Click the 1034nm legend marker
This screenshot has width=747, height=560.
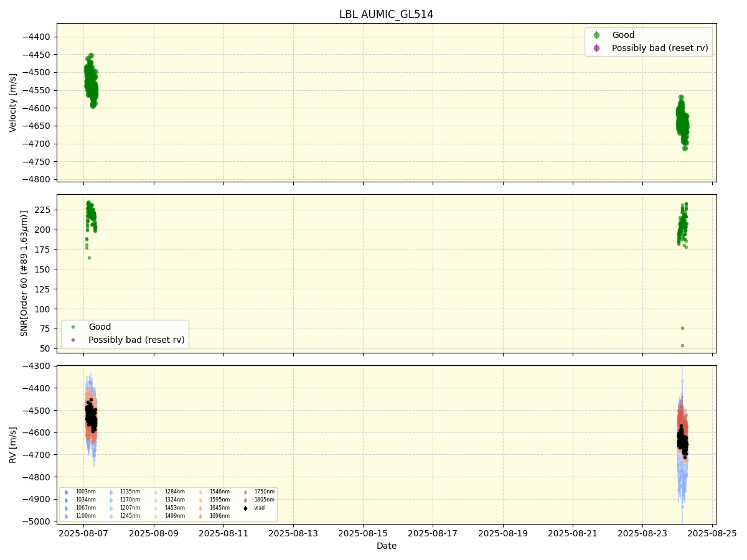pyautogui.click(x=67, y=500)
